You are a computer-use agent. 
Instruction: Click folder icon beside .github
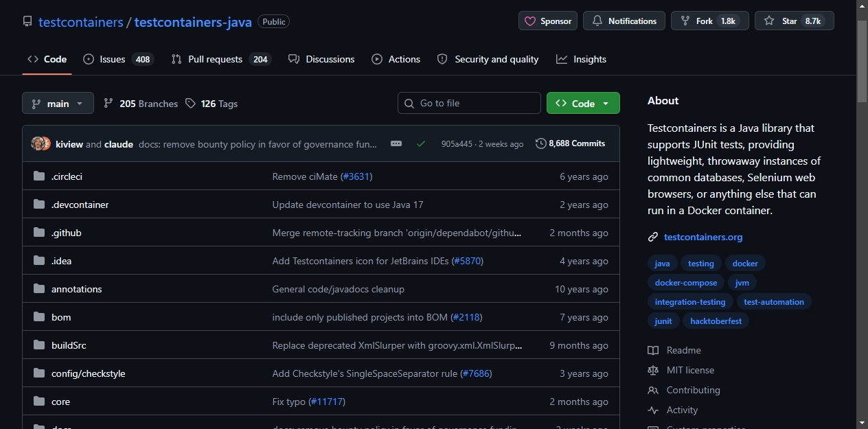(39, 233)
